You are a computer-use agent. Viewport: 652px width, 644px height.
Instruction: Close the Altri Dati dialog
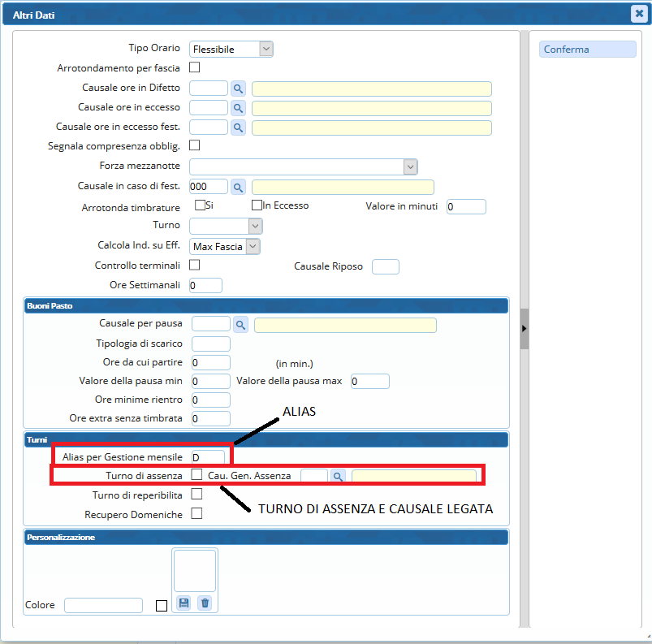click(x=638, y=13)
